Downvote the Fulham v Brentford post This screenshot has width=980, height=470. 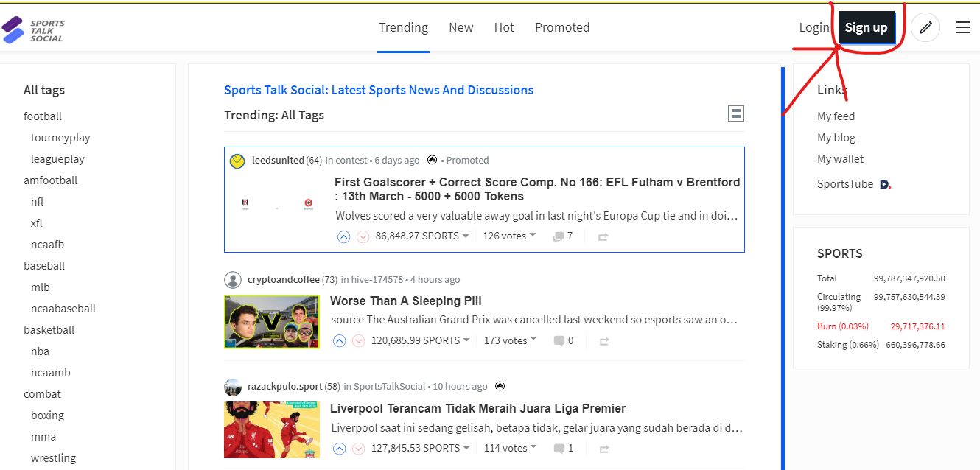[363, 236]
